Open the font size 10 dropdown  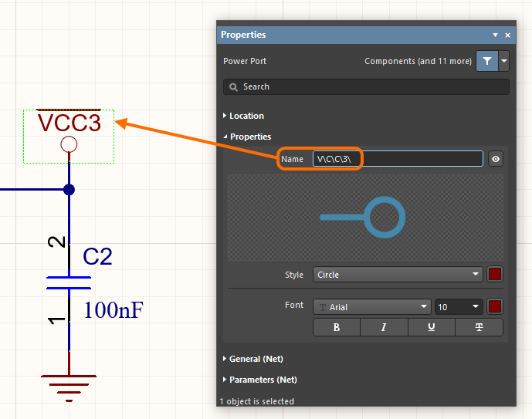point(459,307)
